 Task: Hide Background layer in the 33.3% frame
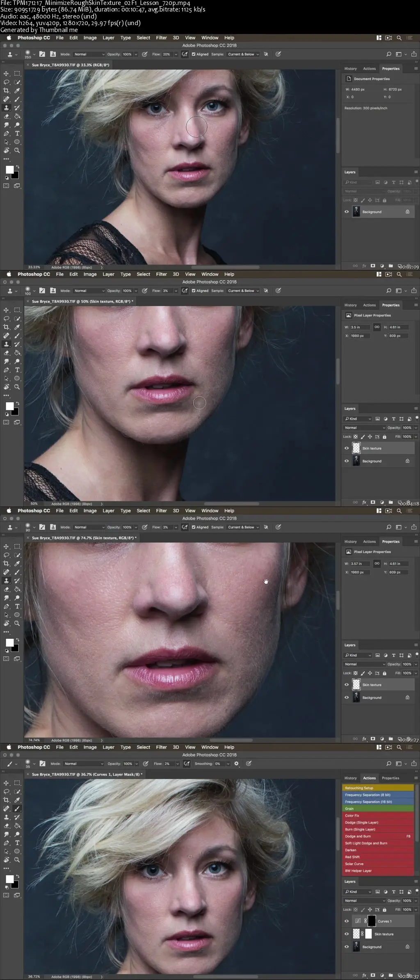(x=347, y=212)
